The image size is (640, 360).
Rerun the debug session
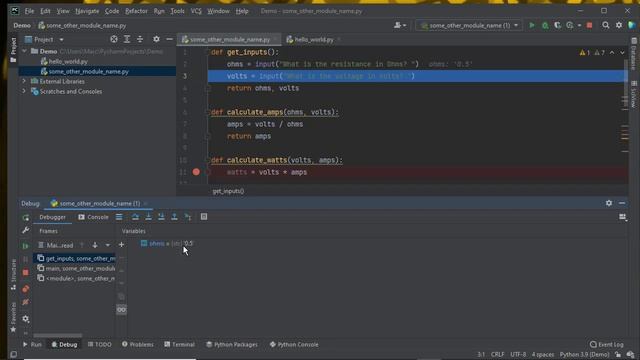tap(26, 218)
